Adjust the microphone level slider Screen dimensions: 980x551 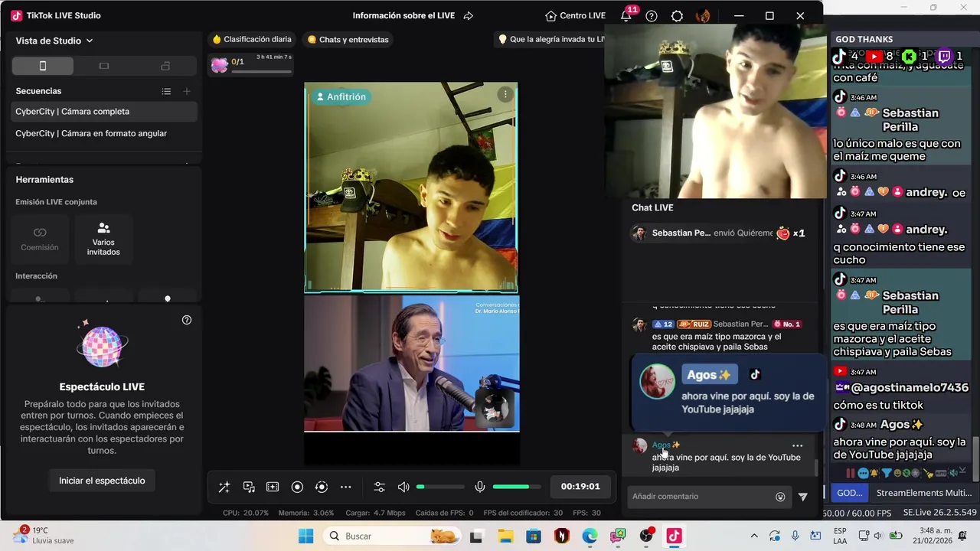pyautogui.click(x=517, y=487)
